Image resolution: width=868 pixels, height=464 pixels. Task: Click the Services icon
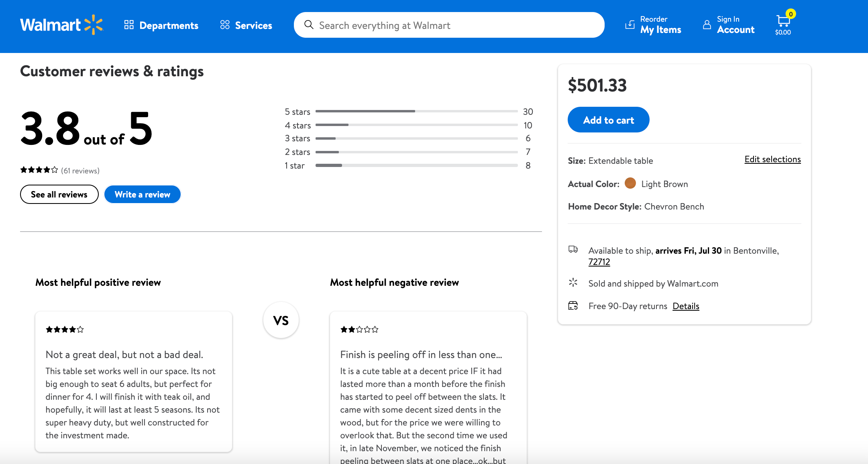(224, 24)
